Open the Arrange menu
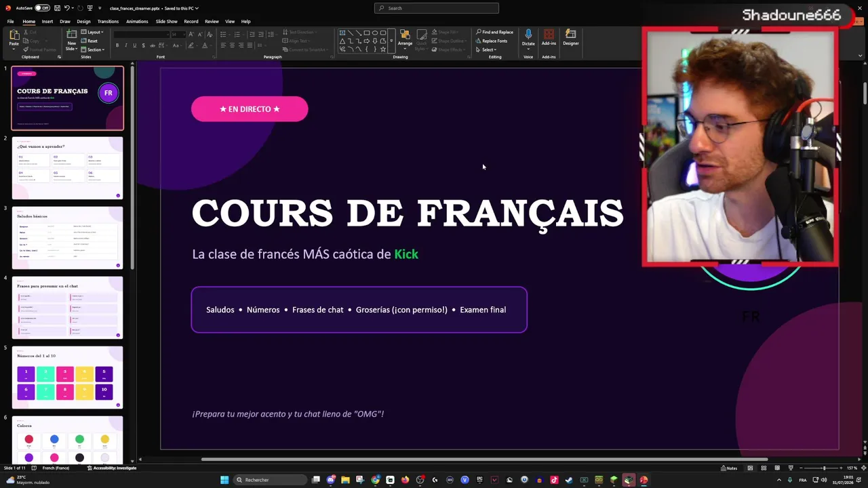Image resolution: width=868 pixels, height=488 pixels. [x=405, y=38]
